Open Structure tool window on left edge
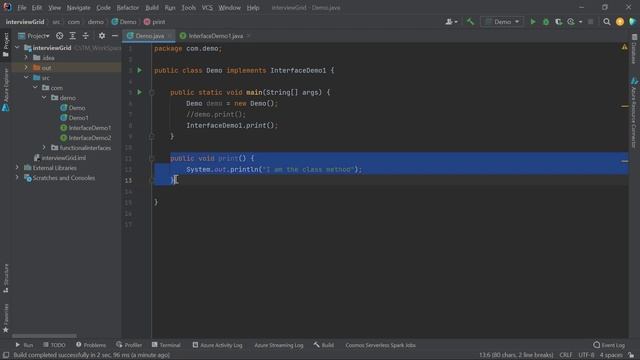 5,278
